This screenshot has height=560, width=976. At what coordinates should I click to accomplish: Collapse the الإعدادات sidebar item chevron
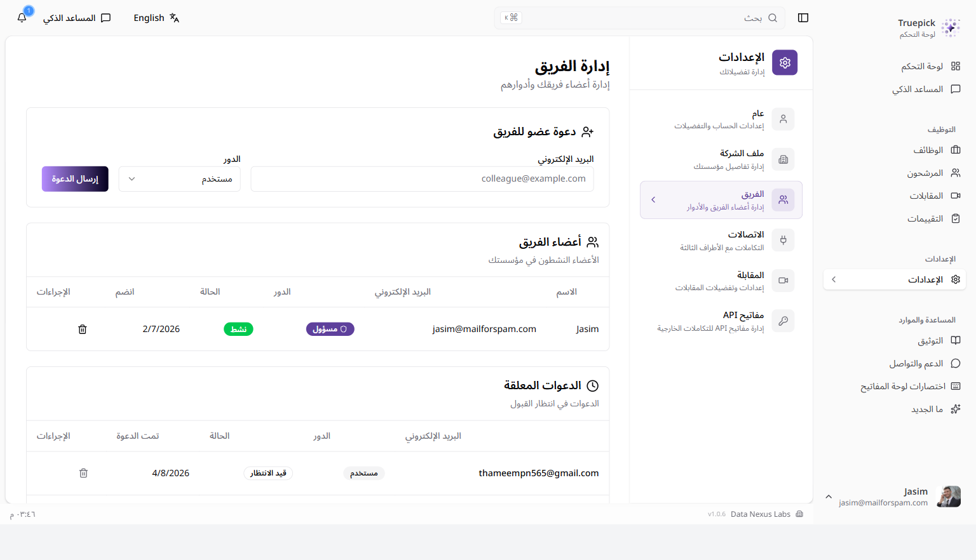(x=834, y=279)
